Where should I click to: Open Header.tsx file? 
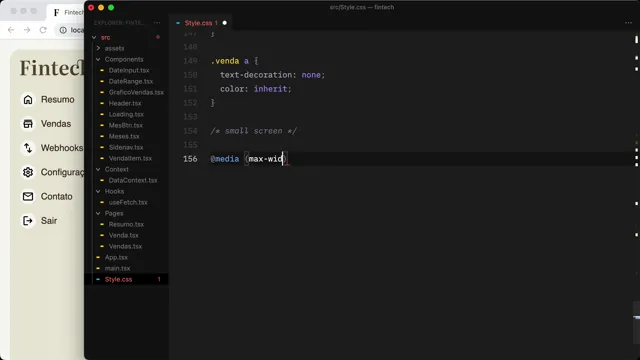coord(125,103)
